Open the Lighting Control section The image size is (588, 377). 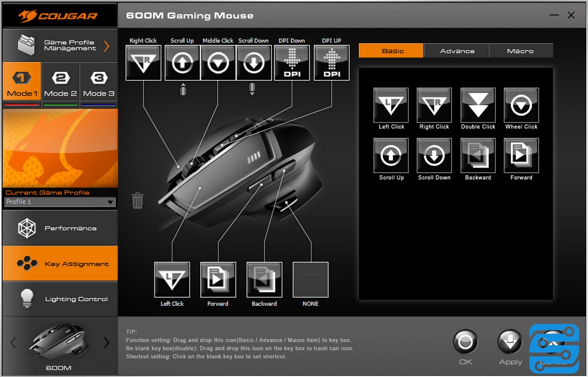click(60, 299)
